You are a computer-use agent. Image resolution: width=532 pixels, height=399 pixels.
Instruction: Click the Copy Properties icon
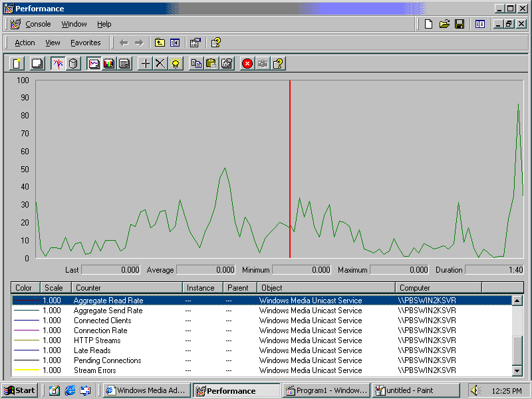point(196,63)
